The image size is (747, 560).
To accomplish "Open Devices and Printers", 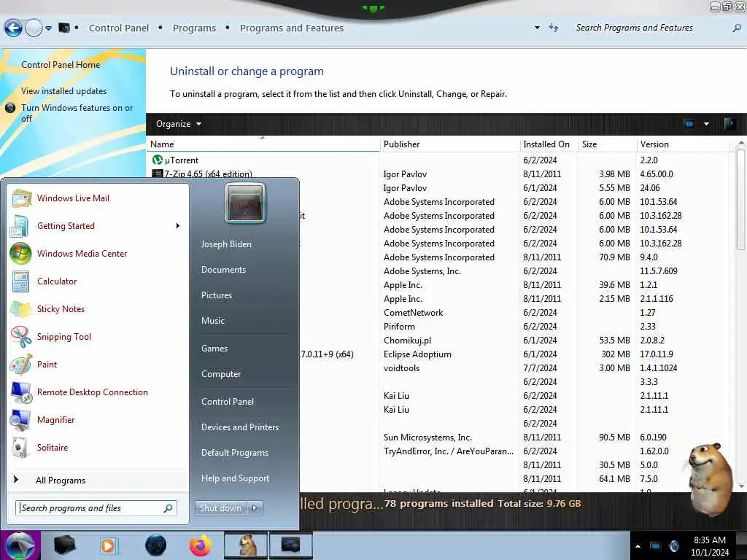I will pyautogui.click(x=239, y=427).
